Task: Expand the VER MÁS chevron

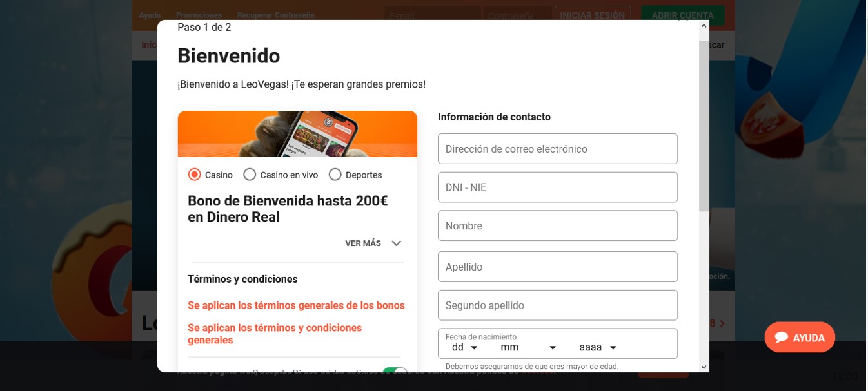Action: point(396,243)
